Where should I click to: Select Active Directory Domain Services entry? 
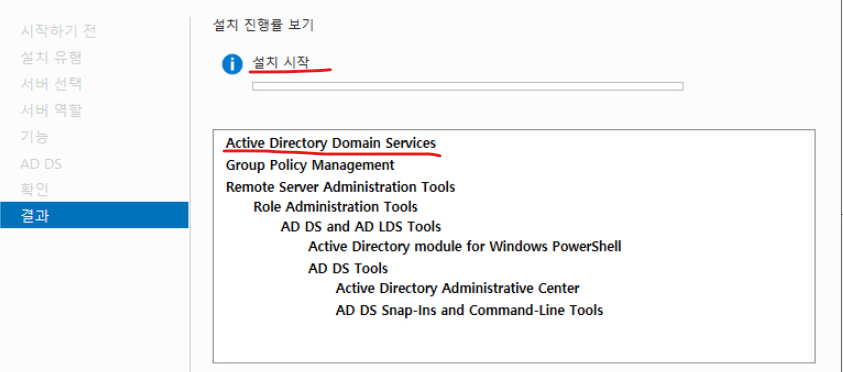click(x=331, y=144)
